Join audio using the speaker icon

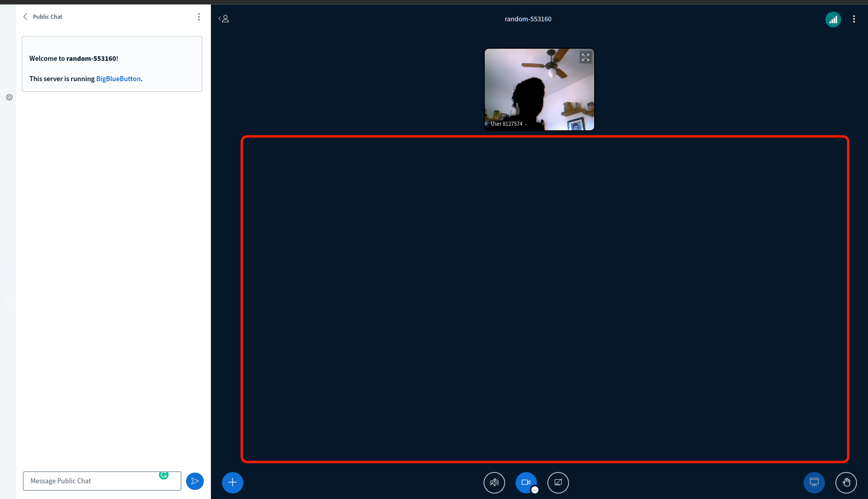[x=494, y=482]
